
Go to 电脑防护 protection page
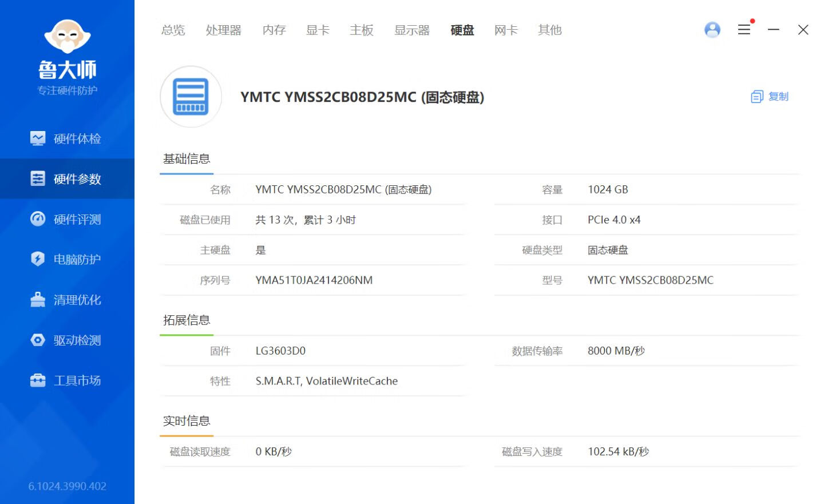[67, 259]
